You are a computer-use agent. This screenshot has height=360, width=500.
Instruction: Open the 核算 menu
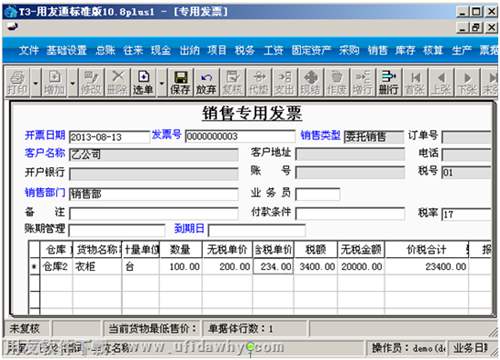pos(433,50)
